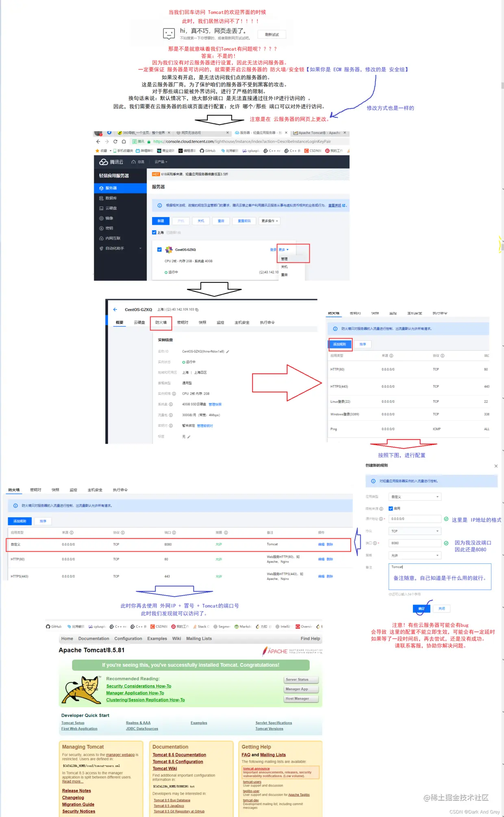Click the browser back arrow in Tencent console
Screen dimensions: 504x817
98,141
